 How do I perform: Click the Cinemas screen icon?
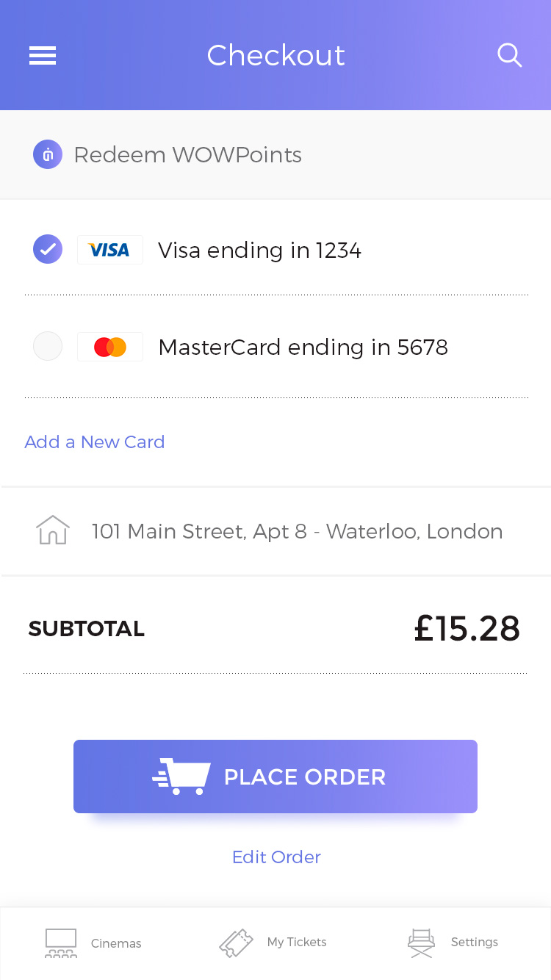point(61,943)
